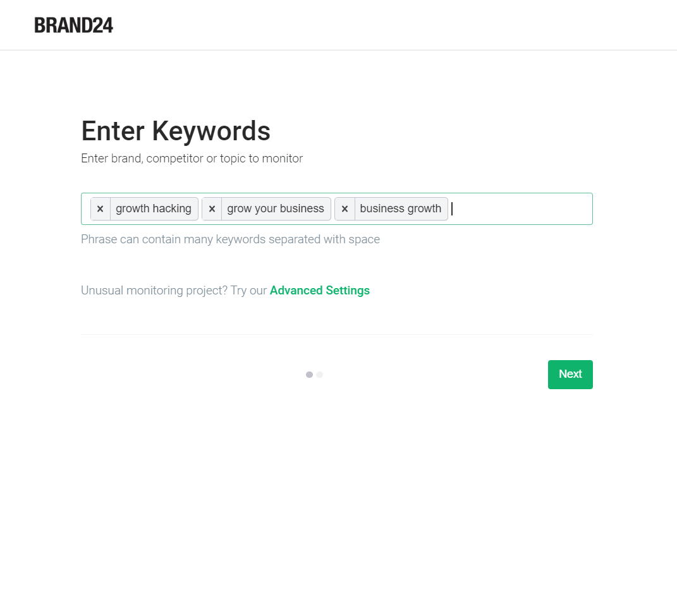Screen dimensions: 677x616
Task: Select the 'grow your business' tag label
Action: (276, 208)
